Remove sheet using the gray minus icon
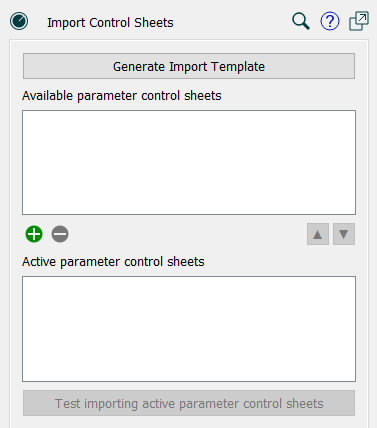Viewport: 377px width, 428px height. [60, 234]
